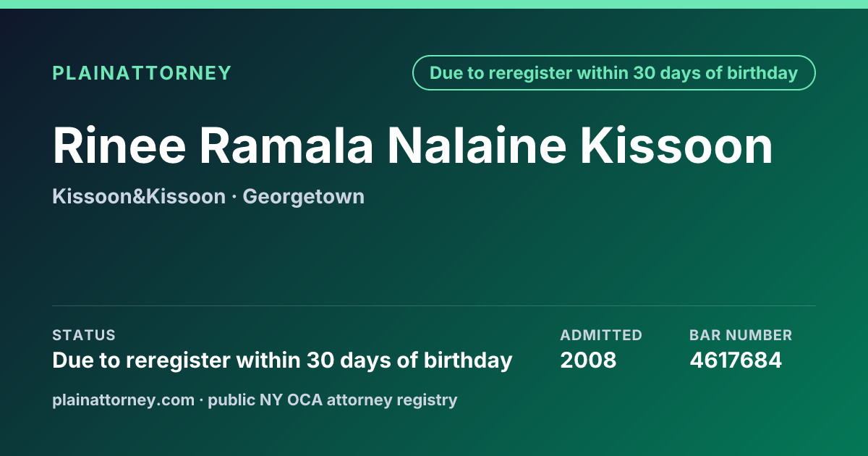Open the Kissoon&Kissoon firm name
Viewport: 868px width, 456px height.
coord(139,196)
